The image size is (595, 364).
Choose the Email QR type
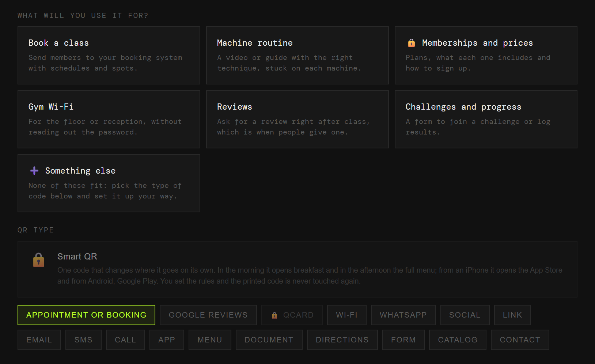click(x=39, y=340)
